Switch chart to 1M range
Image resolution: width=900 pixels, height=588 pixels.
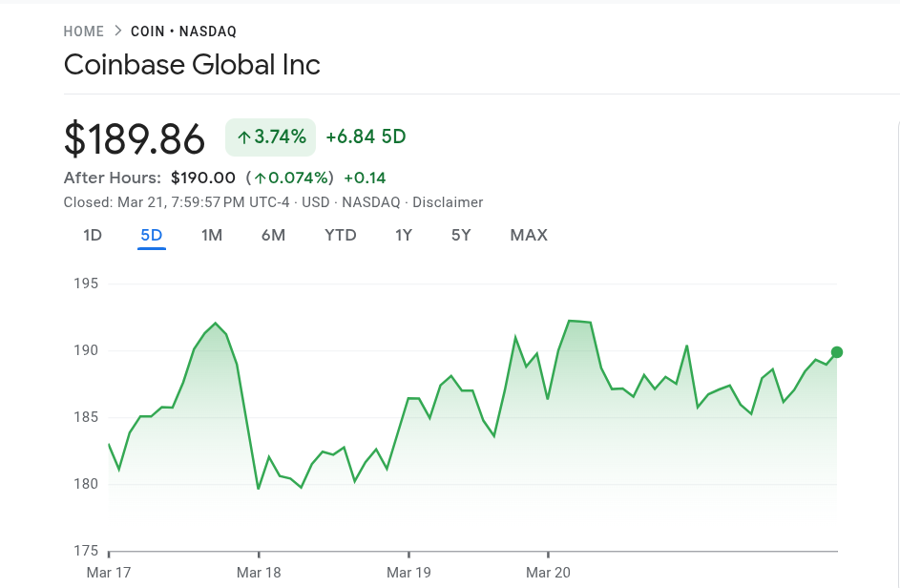pyautogui.click(x=212, y=236)
